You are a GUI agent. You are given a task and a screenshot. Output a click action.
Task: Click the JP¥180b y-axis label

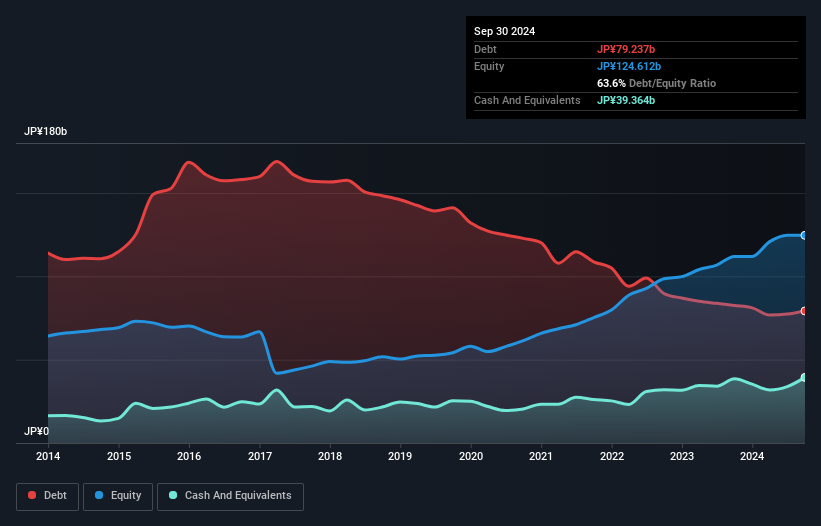point(46,131)
